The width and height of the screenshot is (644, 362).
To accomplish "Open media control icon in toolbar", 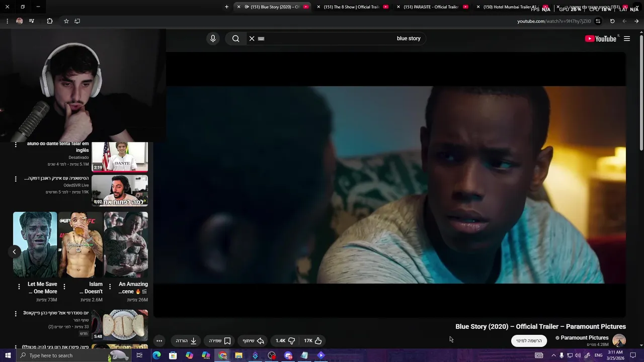I will pos(32,21).
